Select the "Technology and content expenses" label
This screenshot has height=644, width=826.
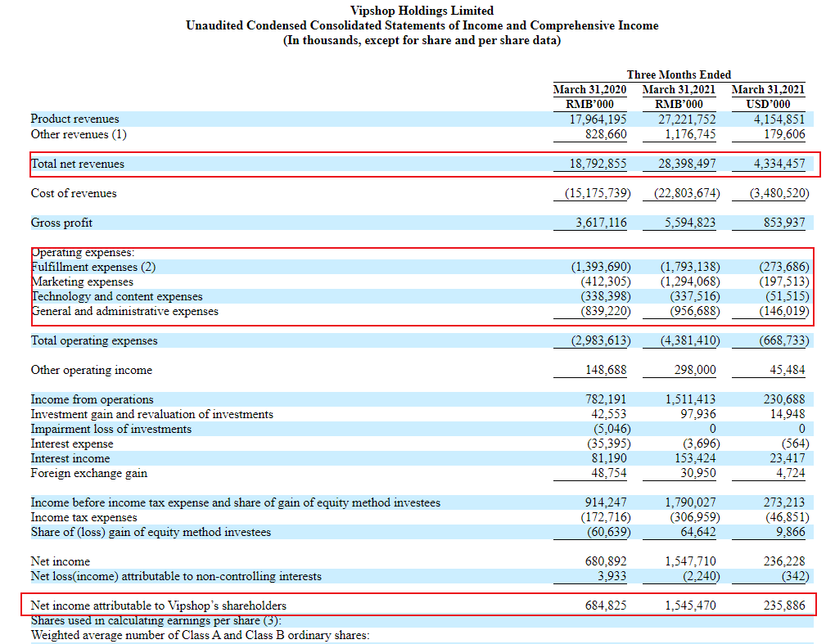pyautogui.click(x=116, y=296)
